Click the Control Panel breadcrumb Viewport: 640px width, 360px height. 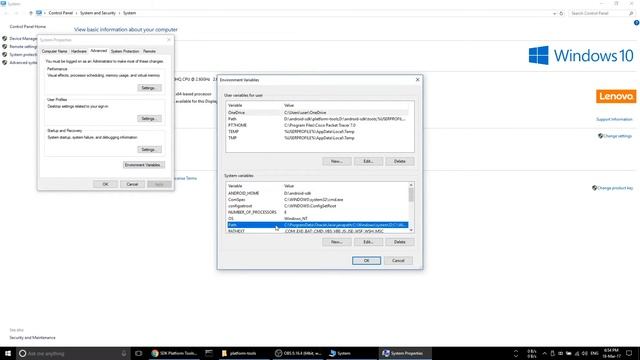[x=60, y=13]
